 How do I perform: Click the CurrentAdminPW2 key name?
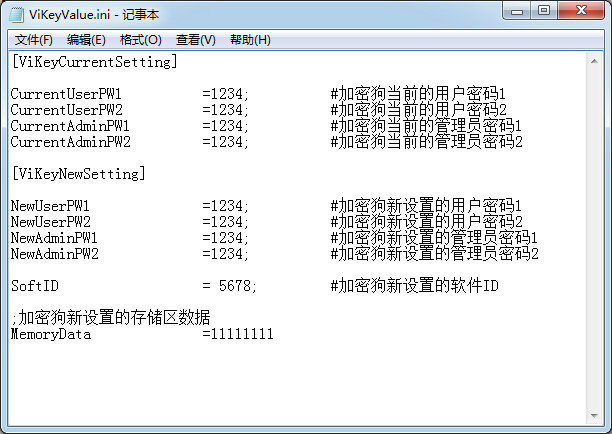pos(70,142)
